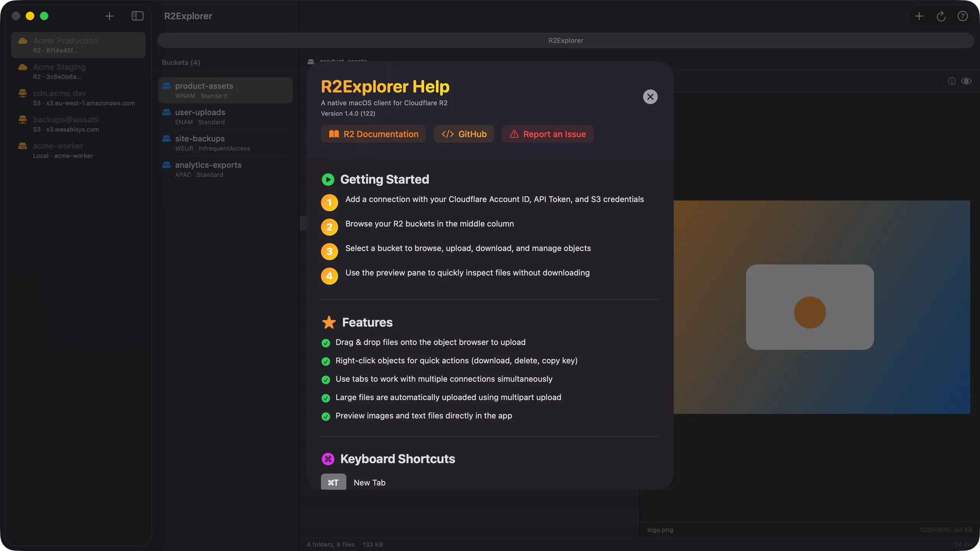Click 'Version 1.4.0 (122)' text

tap(348, 114)
